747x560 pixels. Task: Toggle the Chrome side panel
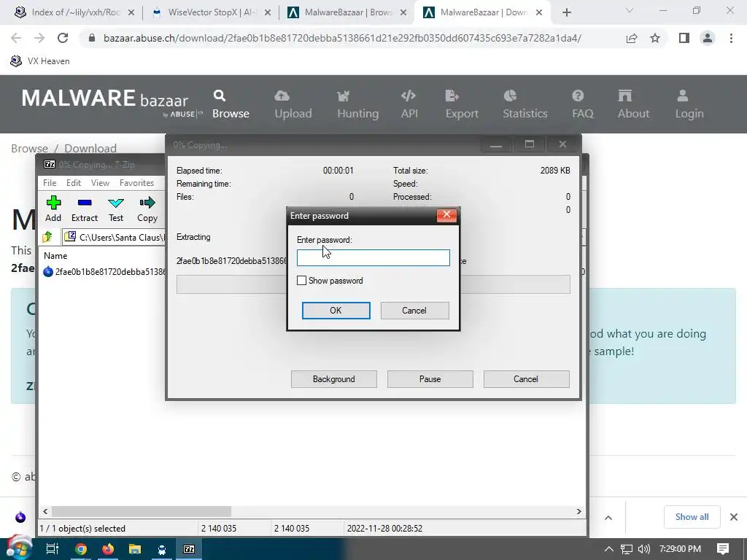point(684,38)
